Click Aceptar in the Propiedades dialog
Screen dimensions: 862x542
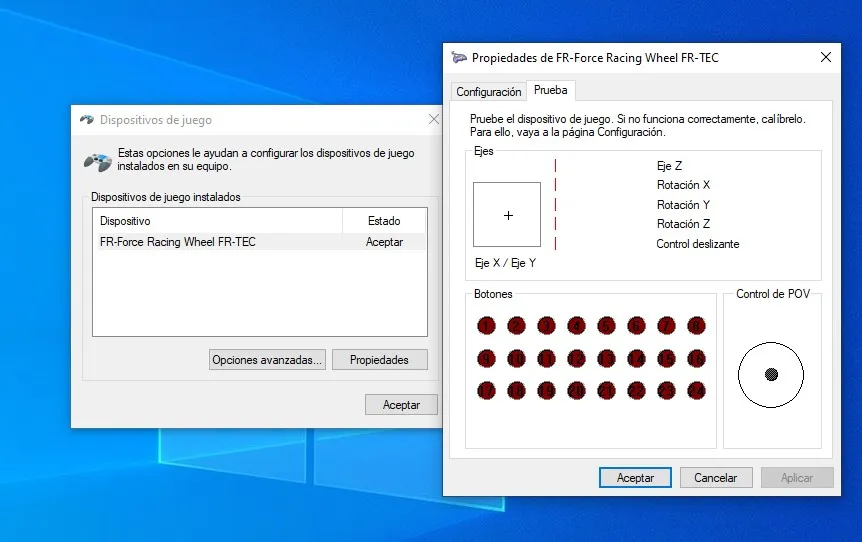pyautogui.click(x=635, y=478)
